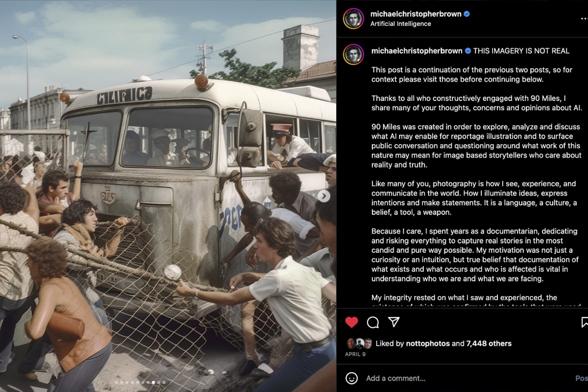Select the carousel pagination dots indicator
The height and width of the screenshot is (392, 588).
(x=140, y=382)
